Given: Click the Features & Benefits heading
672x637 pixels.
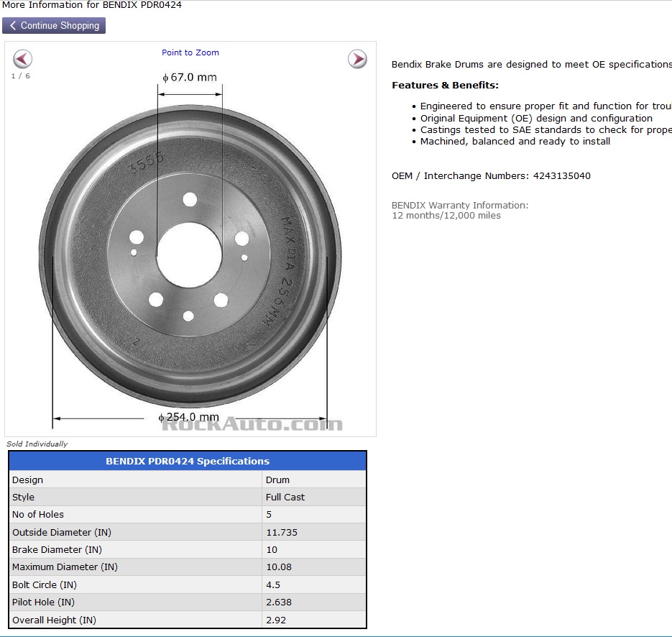Looking at the screenshot, I should click(x=446, y=85).
